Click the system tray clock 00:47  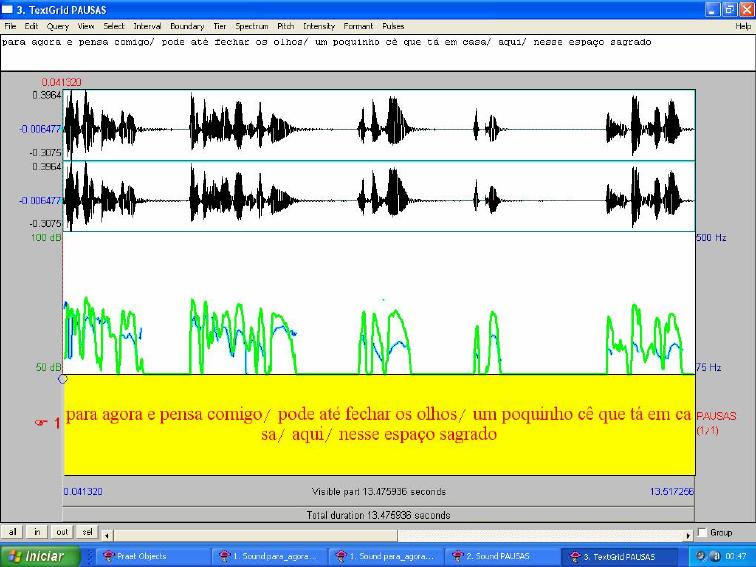click(x=736, y=556)
